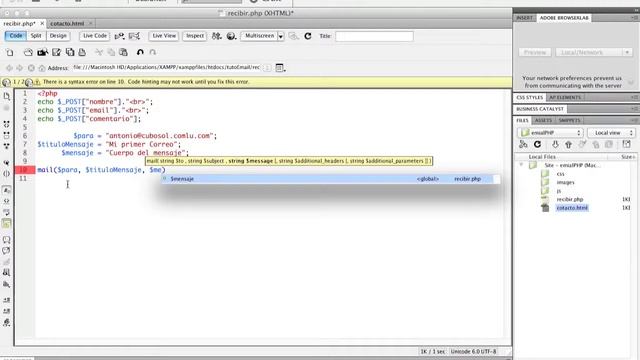
Task: Open the ASSETS tab
Action: pos(543,120)
